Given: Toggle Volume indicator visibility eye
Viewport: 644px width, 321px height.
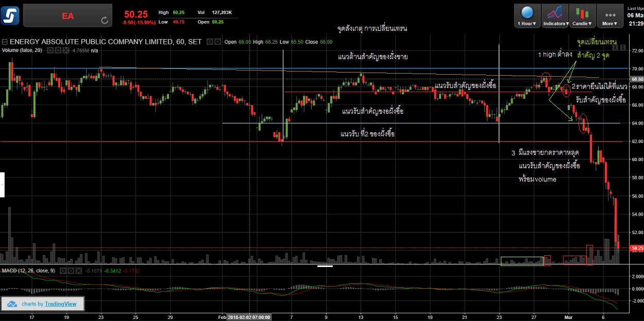Looking at the screenshot, I should (50, 50).
